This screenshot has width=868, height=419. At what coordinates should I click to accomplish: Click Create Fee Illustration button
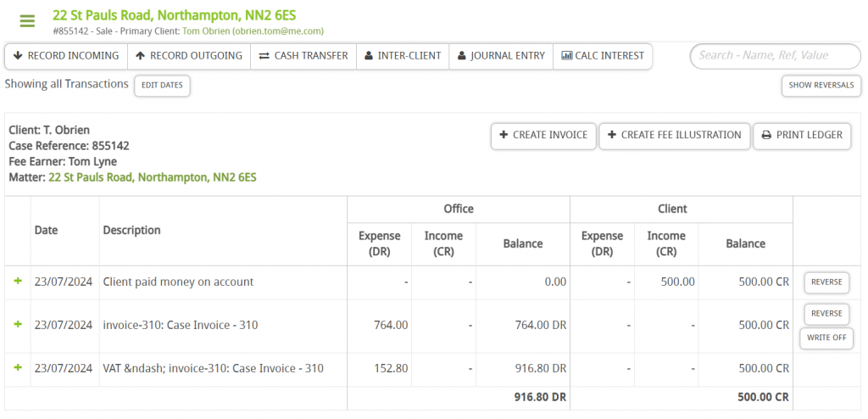674,136
